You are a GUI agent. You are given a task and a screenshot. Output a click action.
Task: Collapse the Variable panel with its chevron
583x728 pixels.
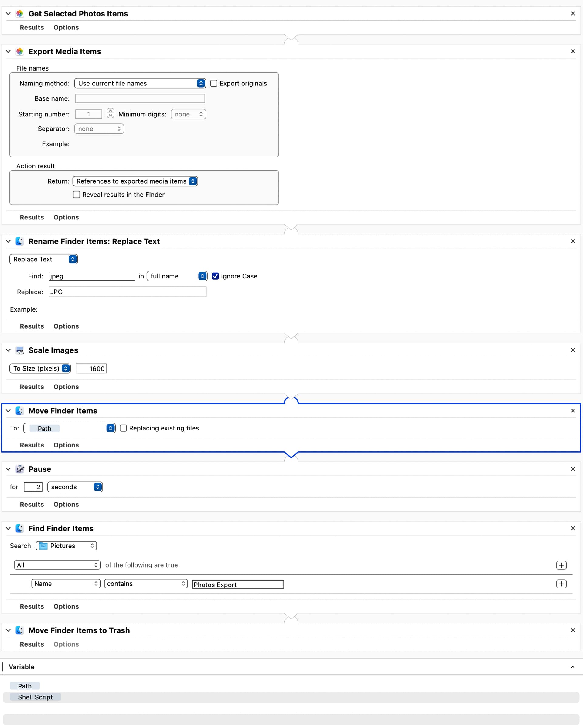tap(573, 667)
